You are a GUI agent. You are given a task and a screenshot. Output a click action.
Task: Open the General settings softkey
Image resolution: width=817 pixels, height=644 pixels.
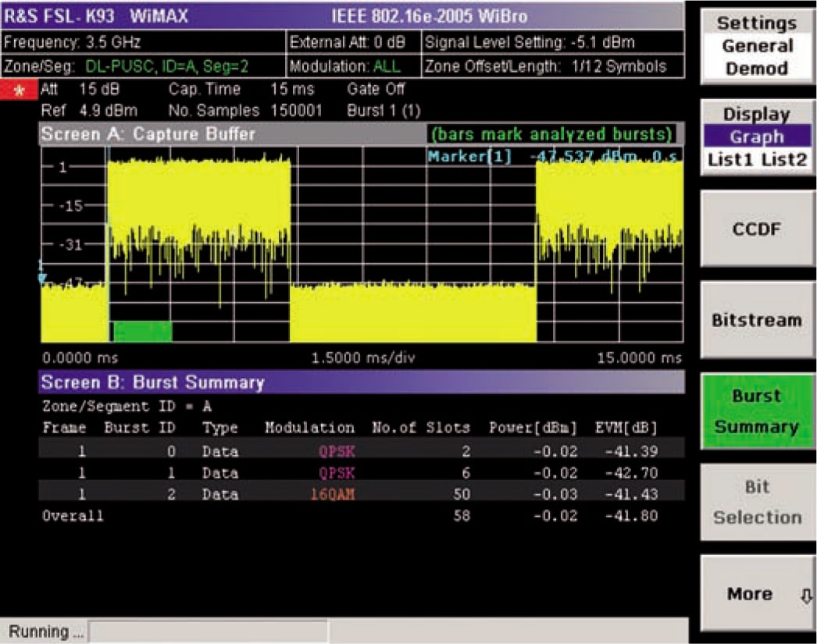tap(757, 46)
